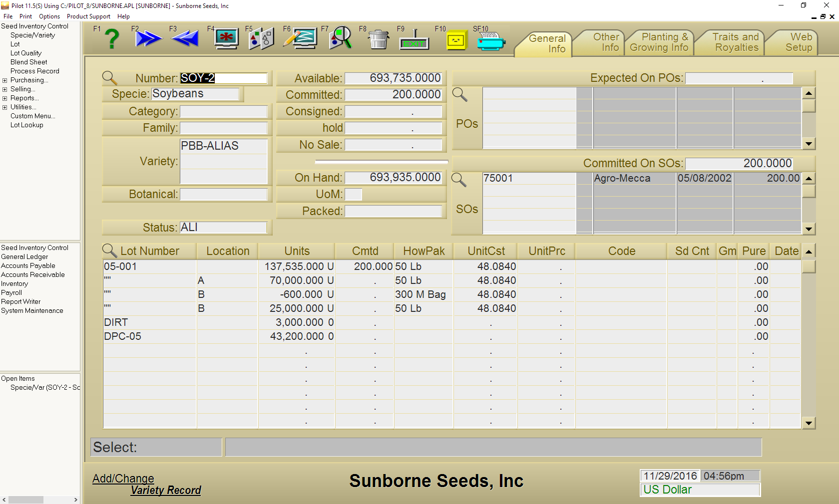This screenshot has height=504, width=839.
Task: Click the F9 green EXIT icon
Action: tap(414, 39)
